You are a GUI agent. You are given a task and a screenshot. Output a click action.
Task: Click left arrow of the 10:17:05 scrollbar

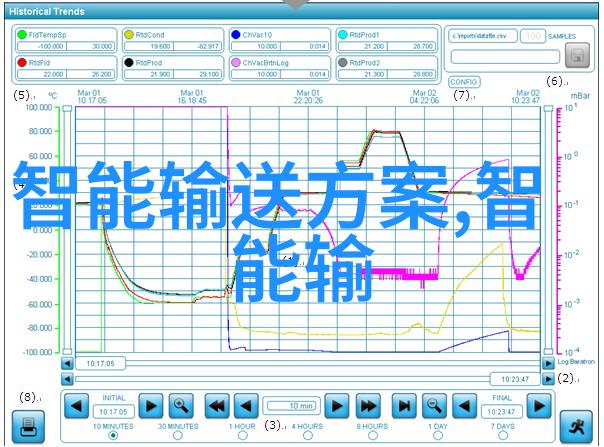click(x=67, y=363)
